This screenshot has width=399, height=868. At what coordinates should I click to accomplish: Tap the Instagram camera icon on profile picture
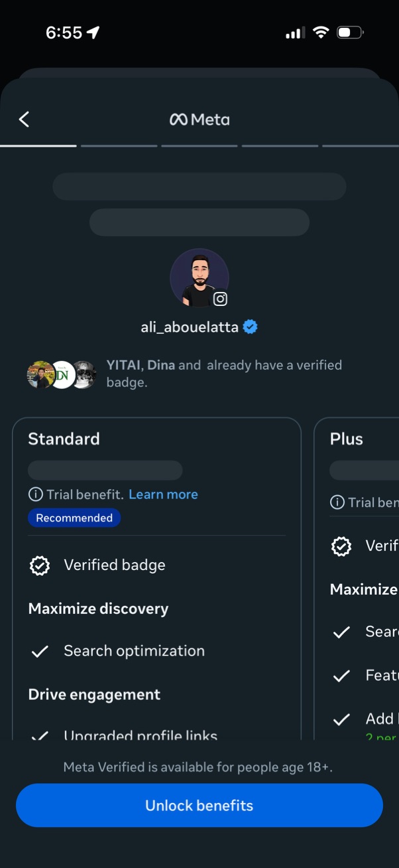tap(220, 299)
